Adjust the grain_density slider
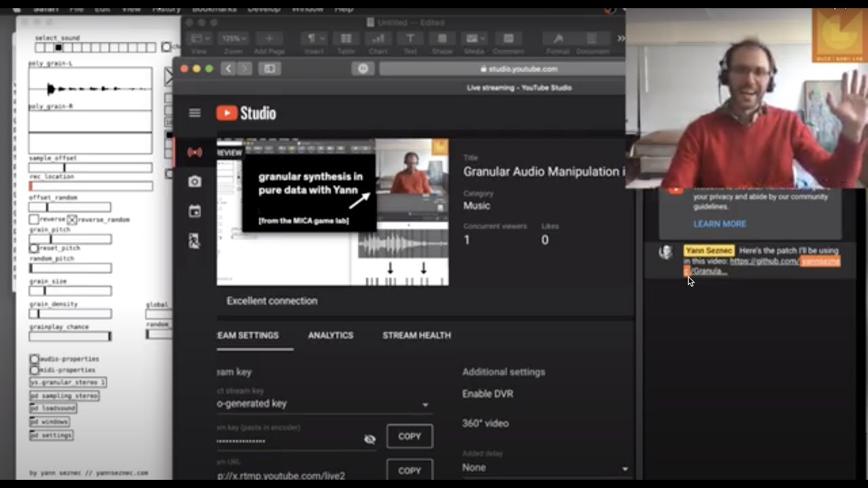Viewport: 868px width, 488px height. (70, 314)
